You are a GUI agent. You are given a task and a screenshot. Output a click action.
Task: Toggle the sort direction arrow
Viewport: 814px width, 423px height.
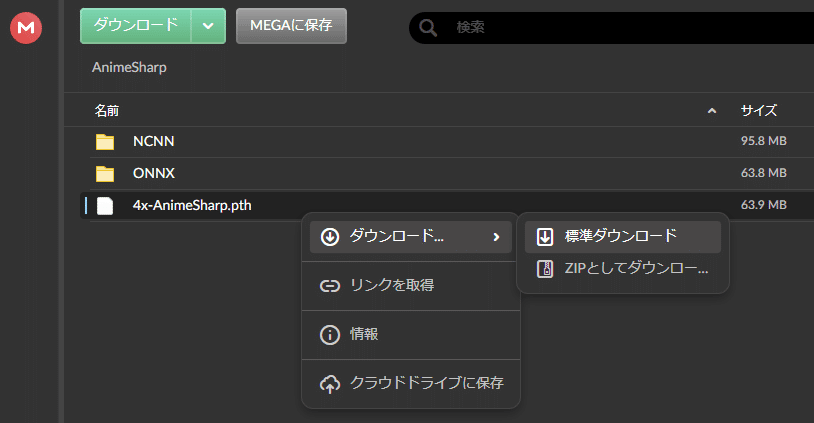click(x=712, y=111)
